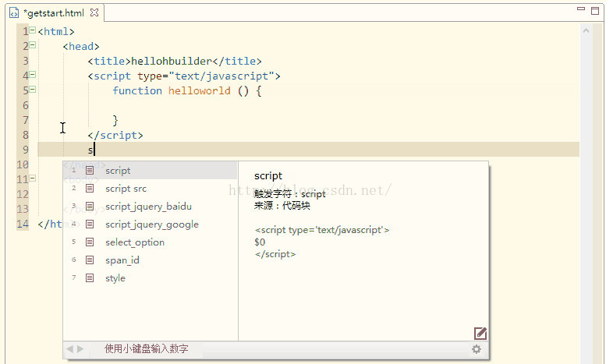Click snippet icon beside 'style'
The height and width of the screenshot is (364, 606).
click(90, 277)
